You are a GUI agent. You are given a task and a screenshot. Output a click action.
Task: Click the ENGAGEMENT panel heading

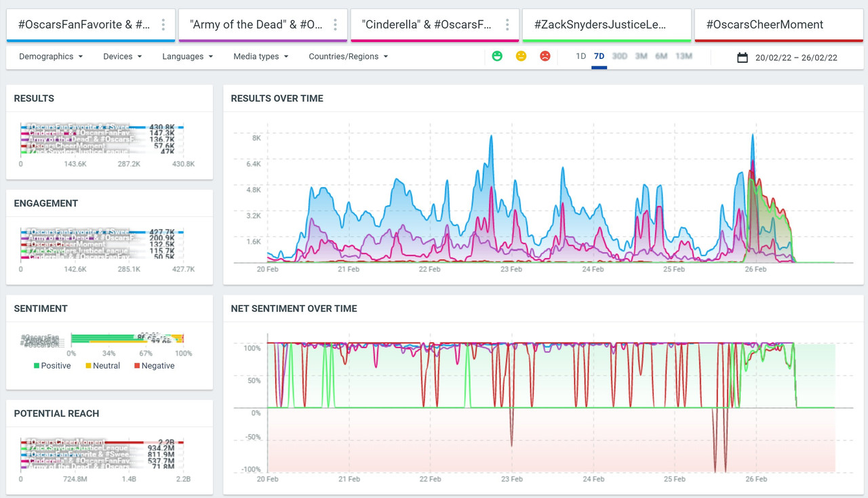click(x=46, y=203)
